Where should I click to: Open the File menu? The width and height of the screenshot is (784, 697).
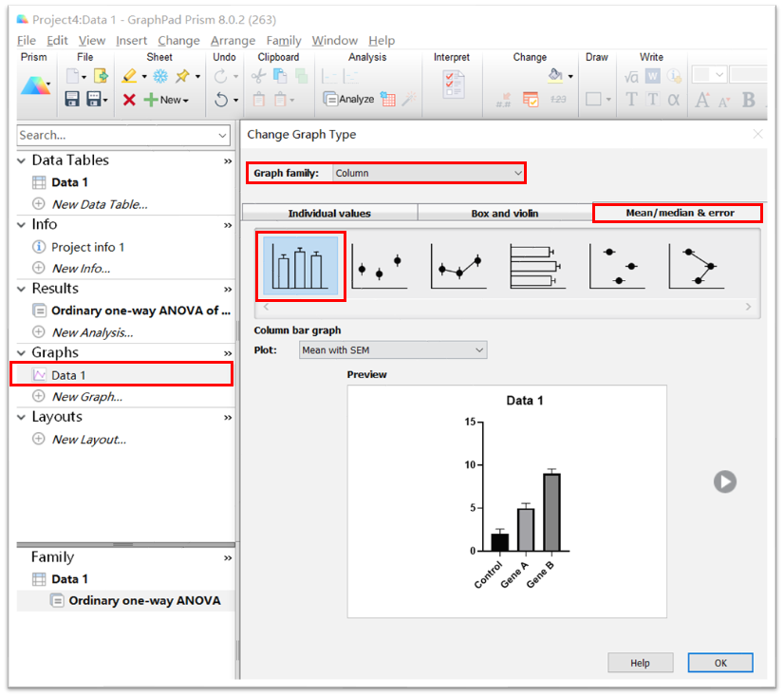(27, 40)
